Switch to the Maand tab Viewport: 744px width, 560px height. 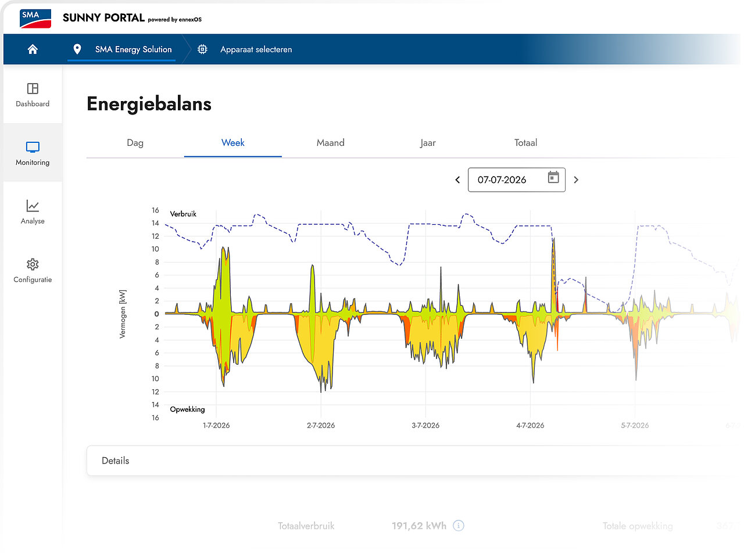[331, 143]
